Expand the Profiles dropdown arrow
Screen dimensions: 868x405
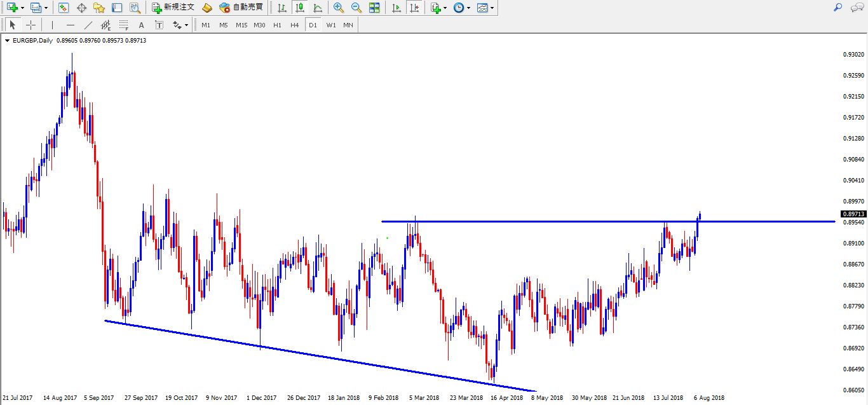(x=46, y=8)
